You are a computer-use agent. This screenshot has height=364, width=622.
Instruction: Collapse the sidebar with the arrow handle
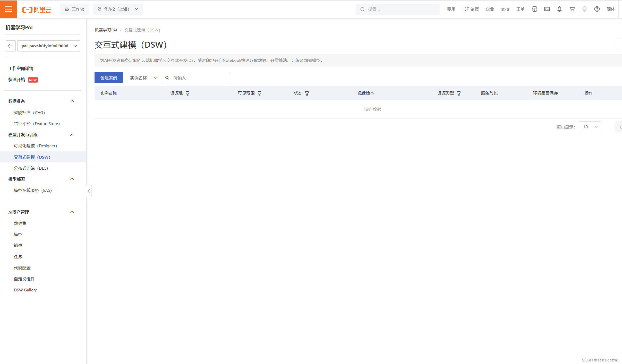pos(89,191)
